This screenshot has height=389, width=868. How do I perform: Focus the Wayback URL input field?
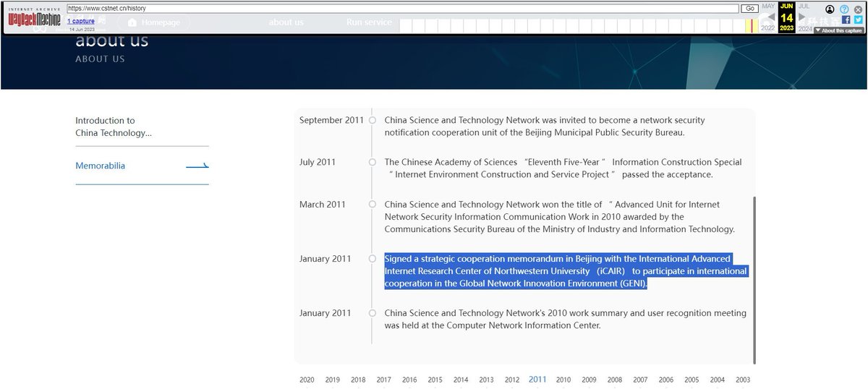pyautogui.click(x=402, y=9)
